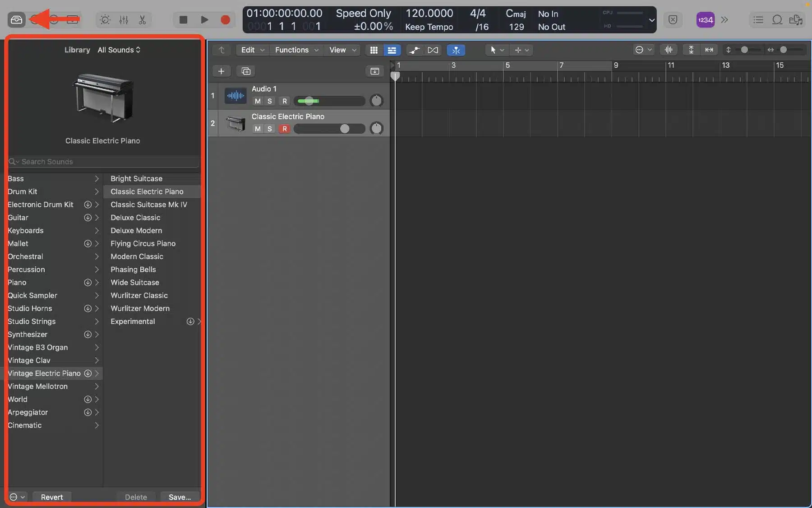This screenshot has width=812, height=508.
Task: Mute the Audio 1 track
Action: [x=258, y=101]
